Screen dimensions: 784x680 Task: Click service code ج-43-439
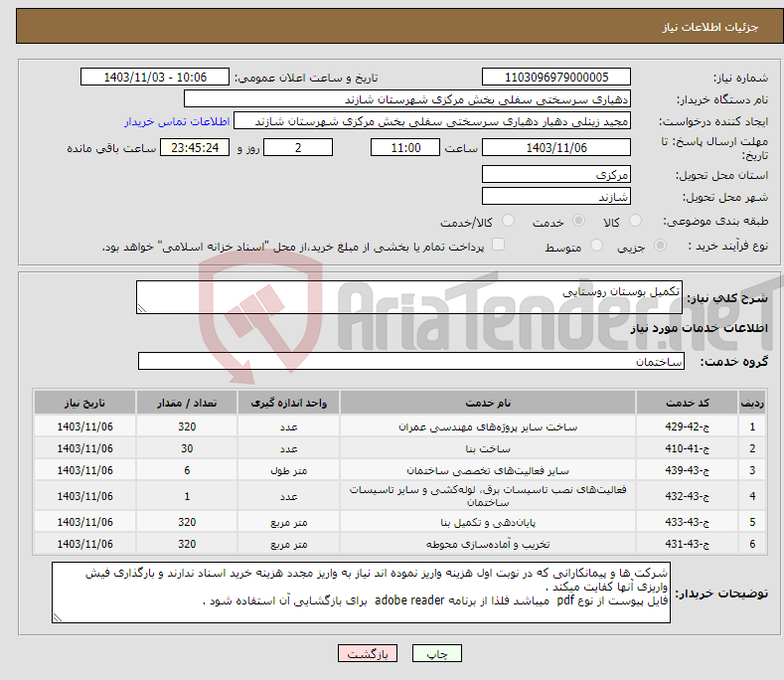pos(687,470)
